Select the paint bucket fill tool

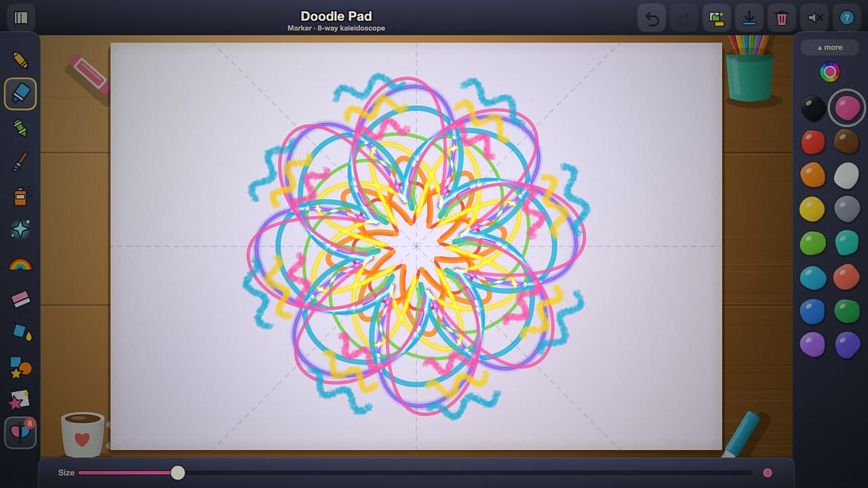[20, 331]
